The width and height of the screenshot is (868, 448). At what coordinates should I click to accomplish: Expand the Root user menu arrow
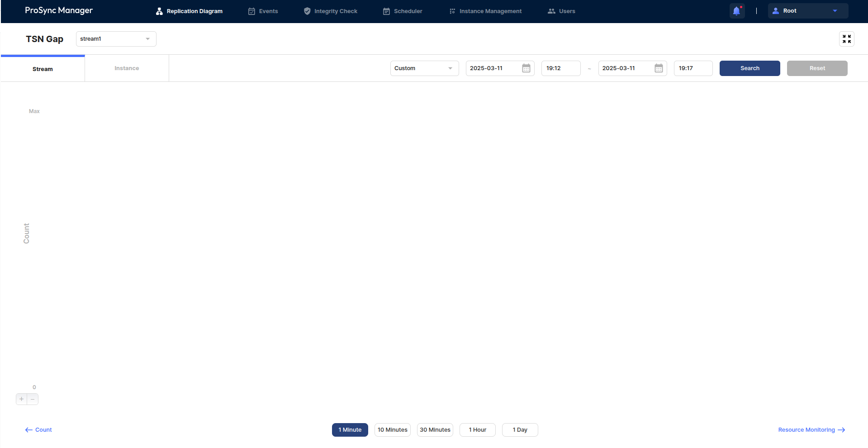tap(835, 11)
